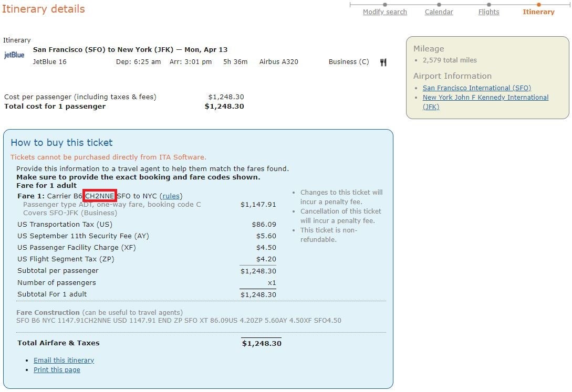Click the $5.60 security fee amount
Screen dimensions: 572x392
(266, 236)
